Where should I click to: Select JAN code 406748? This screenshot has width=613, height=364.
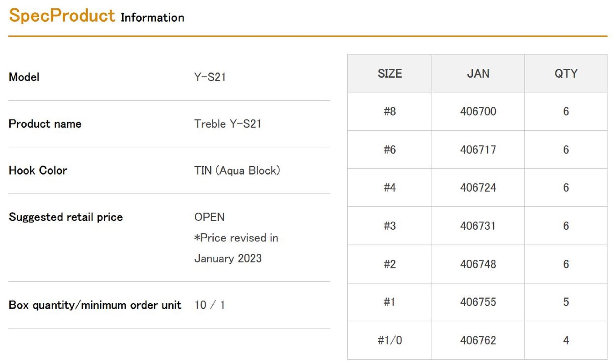point(478,264)
